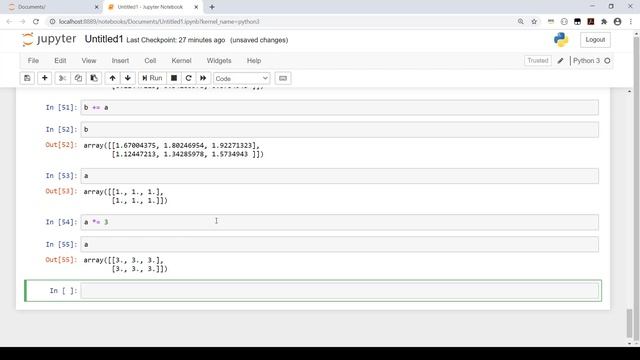Viewport: 640px width, 360px height.
Task: Open the File menu
Action: point(33,60)
